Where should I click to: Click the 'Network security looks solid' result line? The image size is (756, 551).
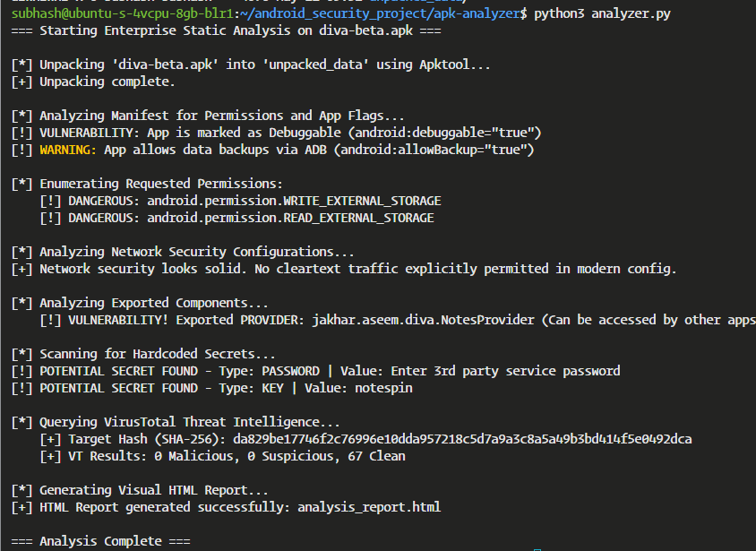tap(344, 269)
